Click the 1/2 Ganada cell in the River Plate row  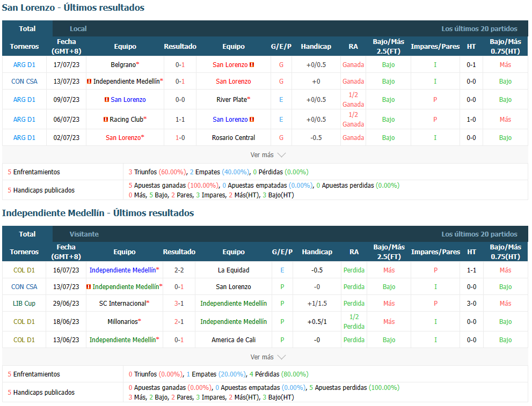pyautogui.click(x=353, y=100)
